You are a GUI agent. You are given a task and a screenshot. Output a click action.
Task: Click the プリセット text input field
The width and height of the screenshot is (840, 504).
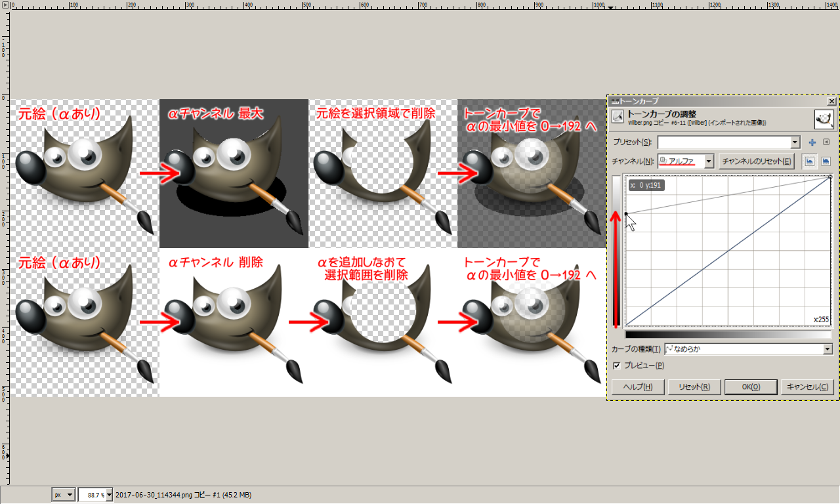click(724, 142)
